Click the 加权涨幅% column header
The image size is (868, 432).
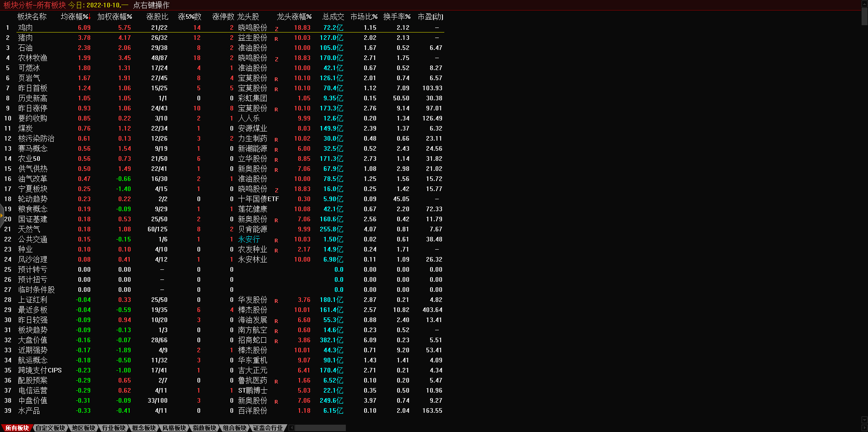[115, 16]
